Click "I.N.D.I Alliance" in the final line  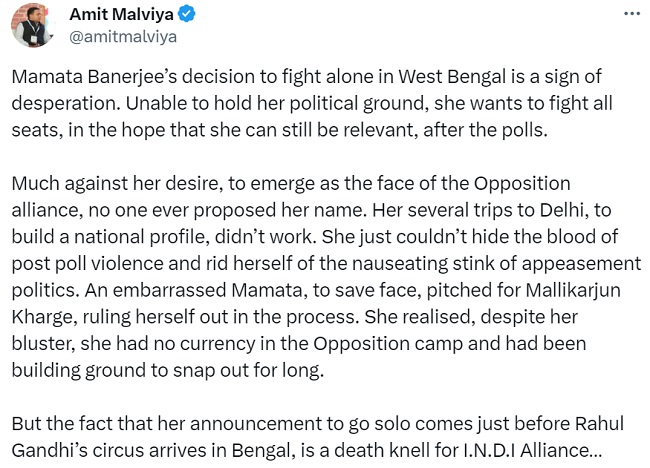pyautogui.click(x=525, y=450)
